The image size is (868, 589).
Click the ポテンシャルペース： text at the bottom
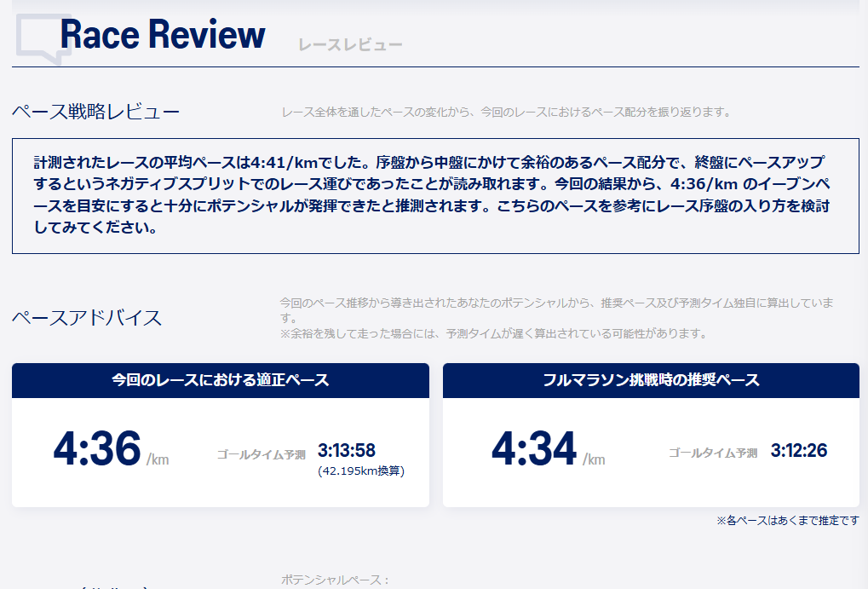[x=335, y=580]
